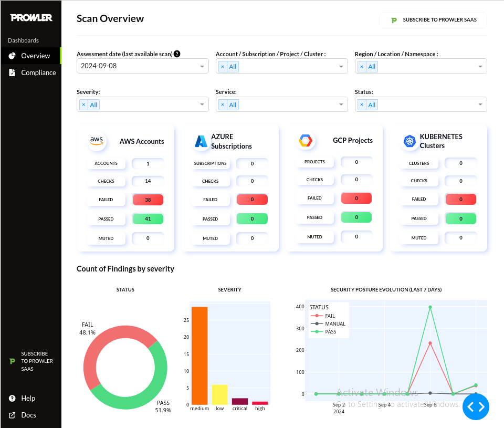Expand the Account/Subscription dropdown arrow
504x428 pixels.
[341, 67]
